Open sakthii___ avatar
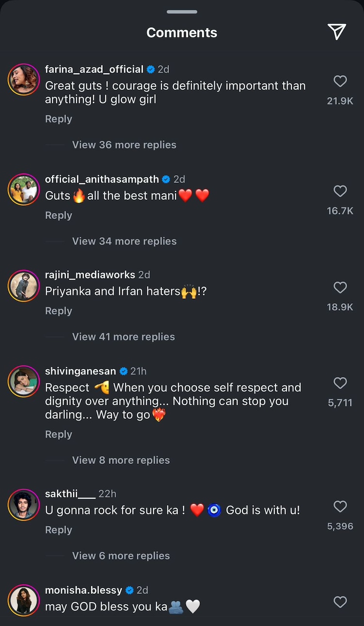 (x=23, y=505)
